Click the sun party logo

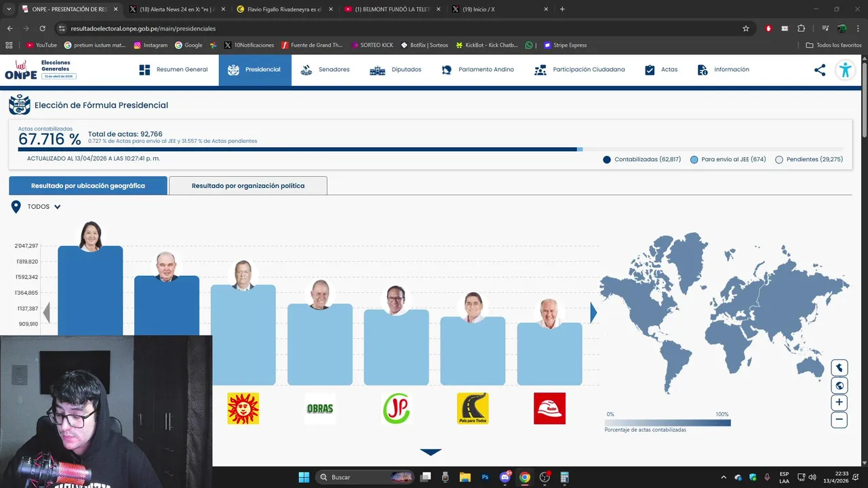click(243, 409)
